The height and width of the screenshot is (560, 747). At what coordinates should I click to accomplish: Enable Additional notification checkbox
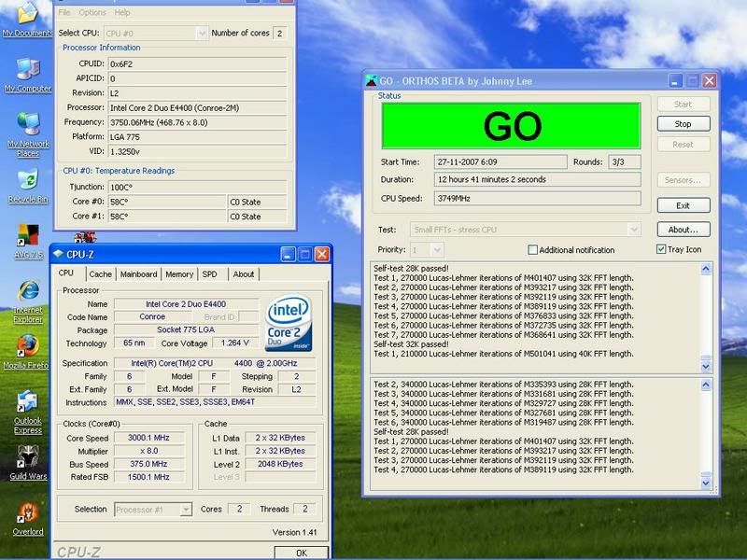(x=532, y=249)
